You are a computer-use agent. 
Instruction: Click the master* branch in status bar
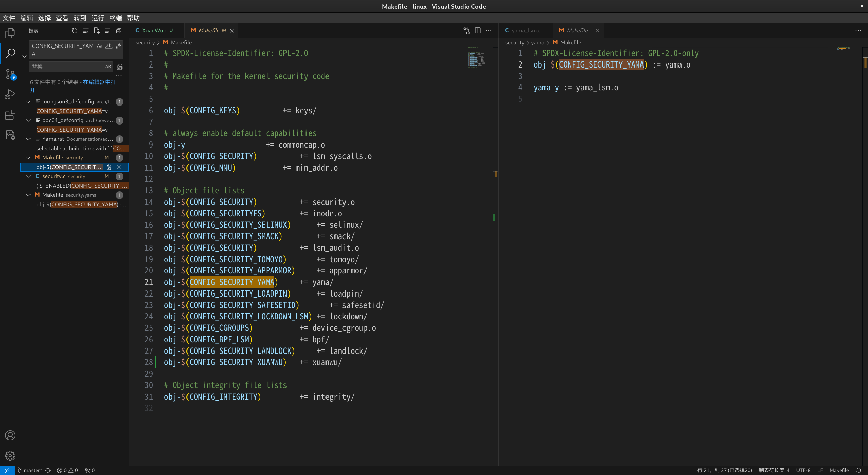pos(30,470)
